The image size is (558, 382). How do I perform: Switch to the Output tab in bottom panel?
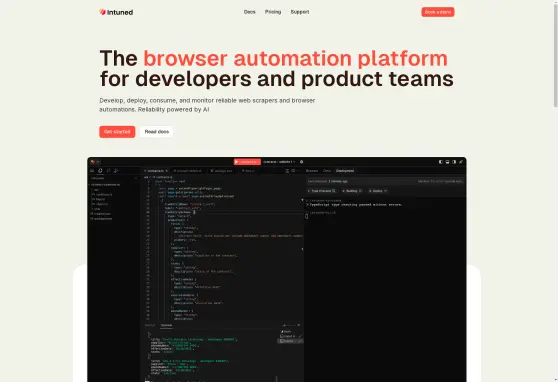(x=150, y=325)
